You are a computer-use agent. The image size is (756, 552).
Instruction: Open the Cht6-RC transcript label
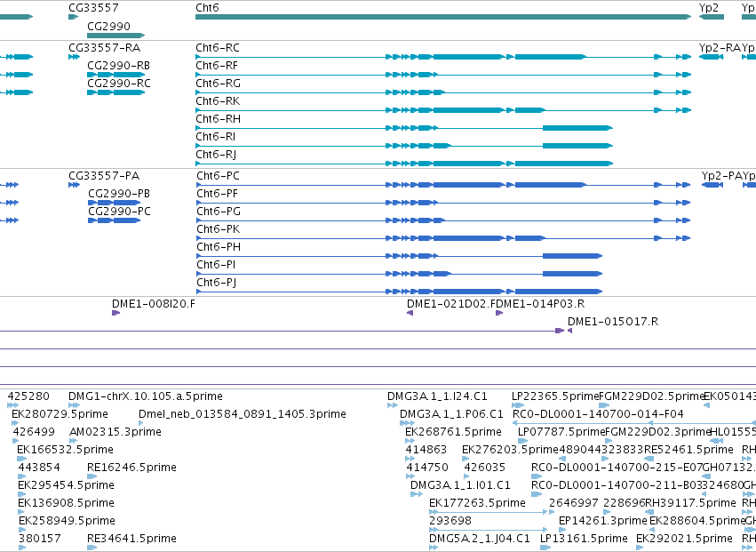pos(218,48)
